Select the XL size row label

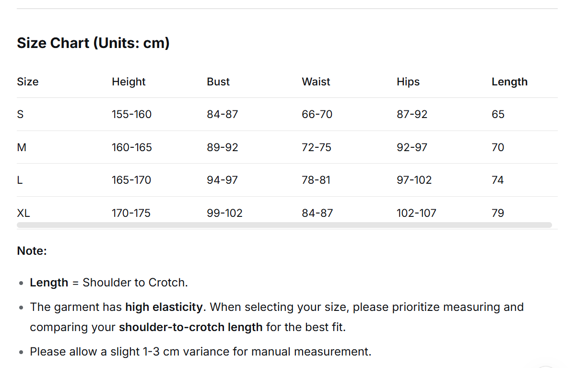click(x=24, y=213)
